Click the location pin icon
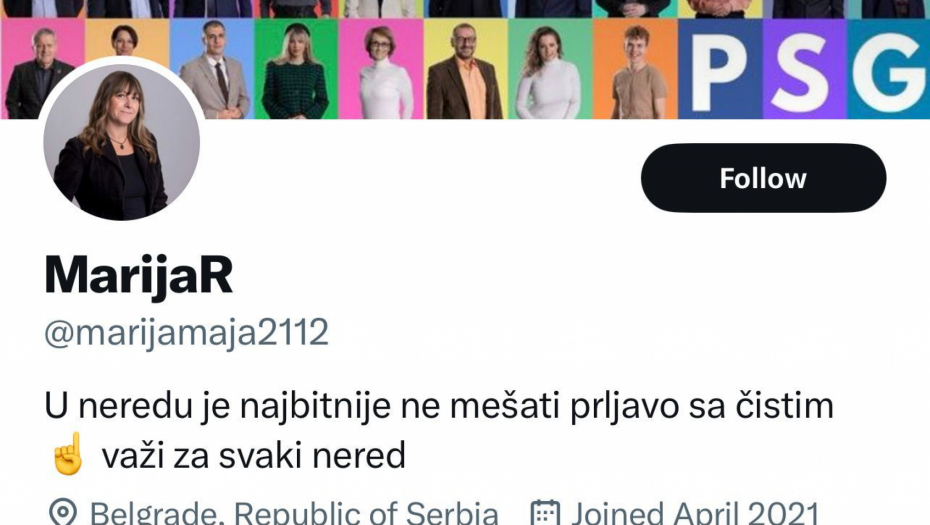Image resolution: width=930 pixels, height=525 pixels. 62,513
